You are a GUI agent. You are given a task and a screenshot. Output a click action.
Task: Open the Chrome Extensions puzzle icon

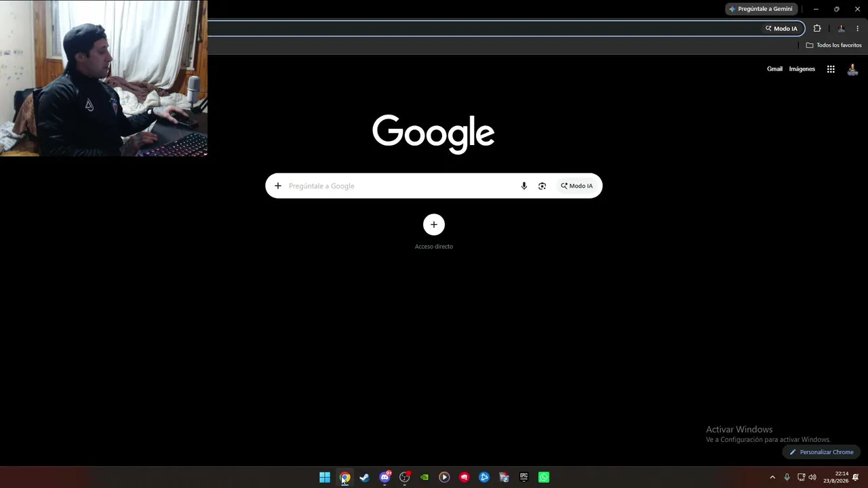(817, 28)
